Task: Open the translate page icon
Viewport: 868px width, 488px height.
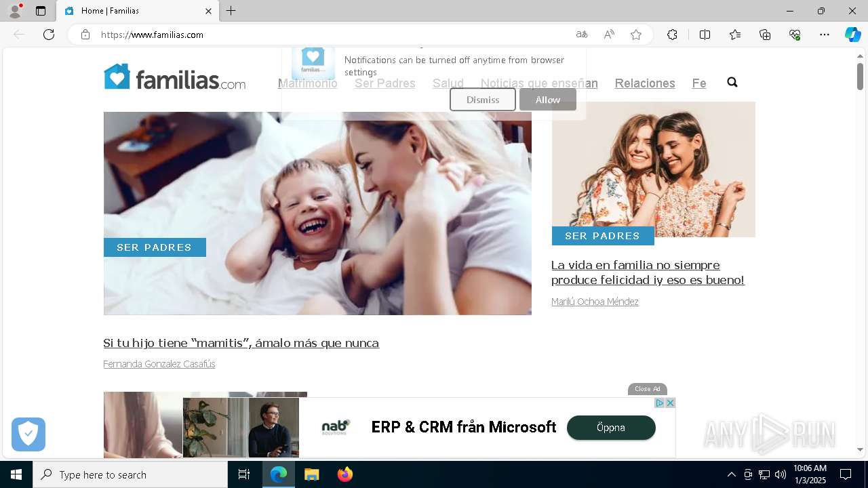Action: coord(582,35)
